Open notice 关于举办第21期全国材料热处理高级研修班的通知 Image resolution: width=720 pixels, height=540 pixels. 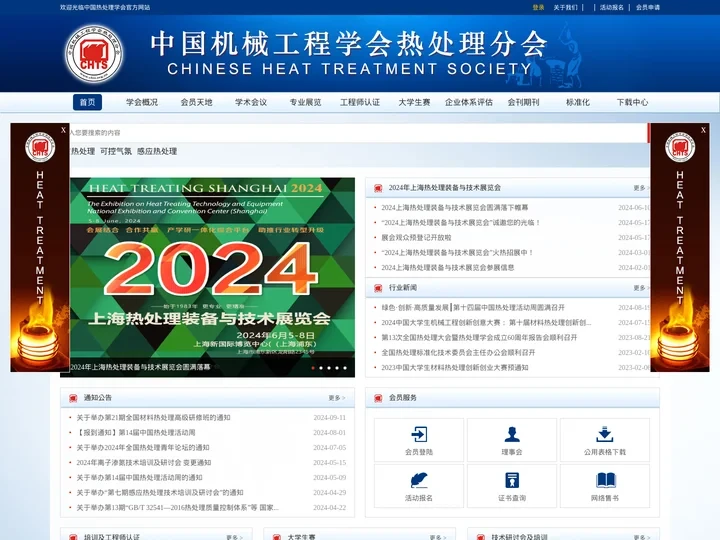pyautogui.click(x=153, y=417)
